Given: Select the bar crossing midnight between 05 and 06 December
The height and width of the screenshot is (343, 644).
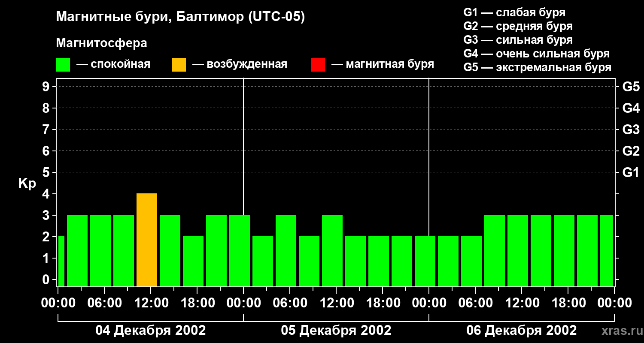Looking at the screenshot, I should [x=425, y=262].
